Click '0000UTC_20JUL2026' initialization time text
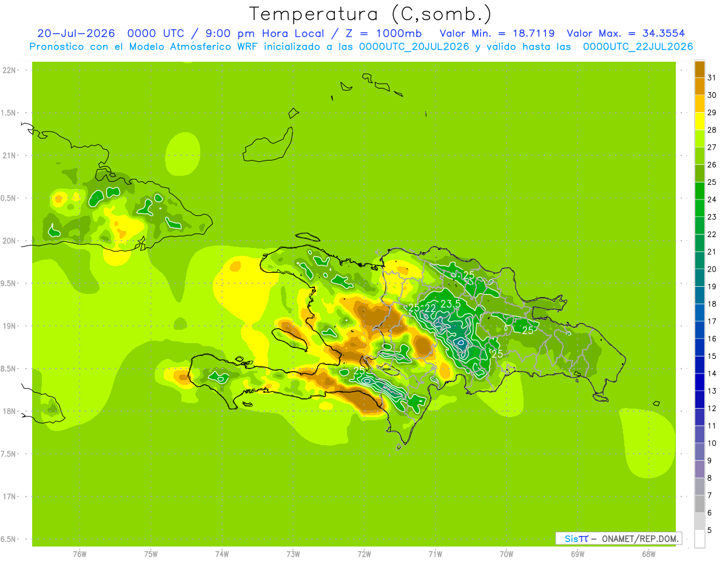728x562 pixels. click(x=414, y=47)
